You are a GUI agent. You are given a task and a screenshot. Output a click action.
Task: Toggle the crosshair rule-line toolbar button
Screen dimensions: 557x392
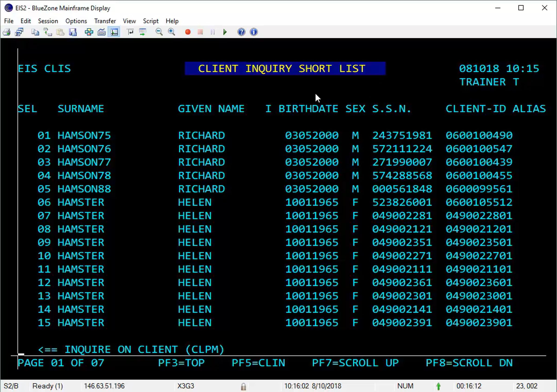114,32
